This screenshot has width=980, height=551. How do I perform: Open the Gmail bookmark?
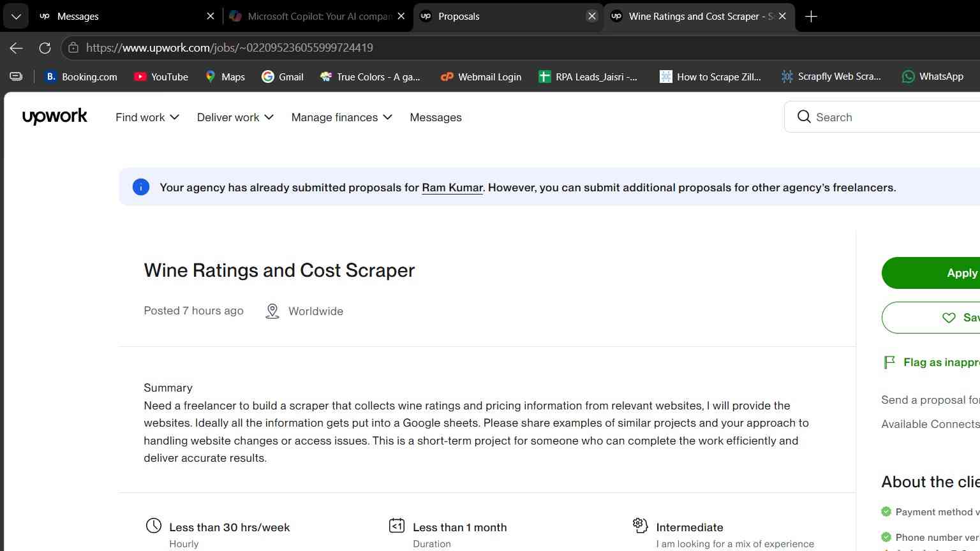[283, 77]
